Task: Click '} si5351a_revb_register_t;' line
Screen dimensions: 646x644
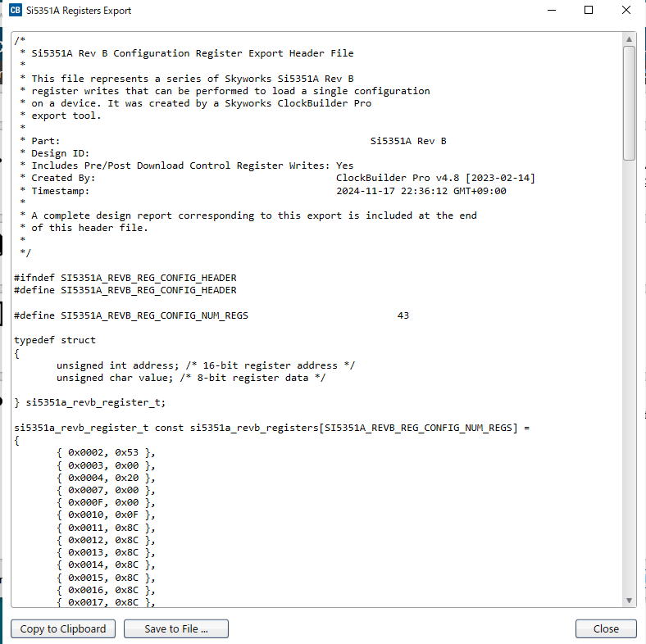Action: [90, 403]
